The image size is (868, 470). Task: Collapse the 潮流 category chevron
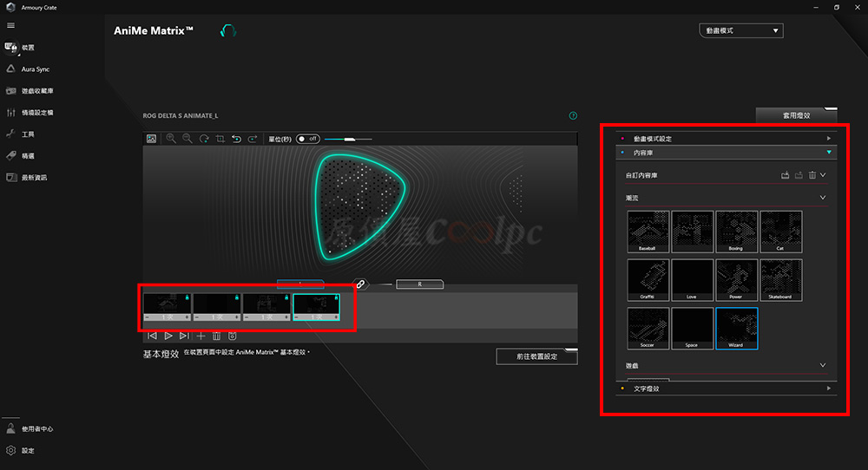(823, 198)
